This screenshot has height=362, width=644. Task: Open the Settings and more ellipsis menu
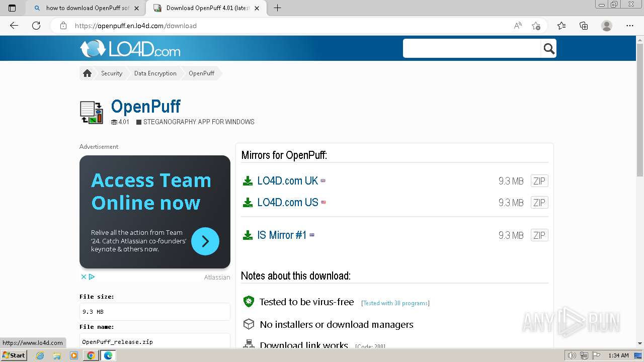[630, 26]
